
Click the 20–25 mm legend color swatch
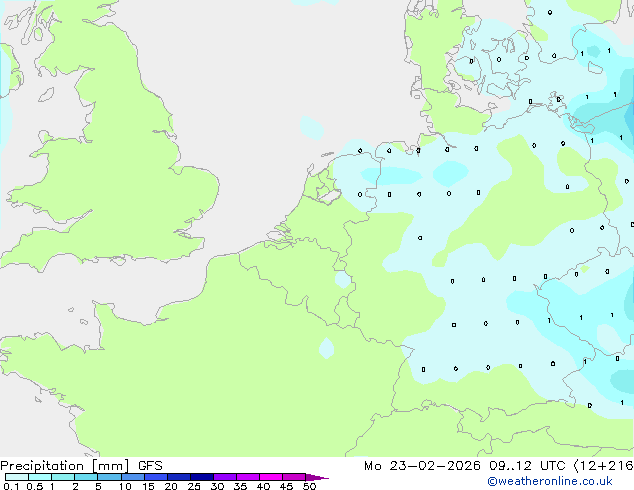(179, 477)
